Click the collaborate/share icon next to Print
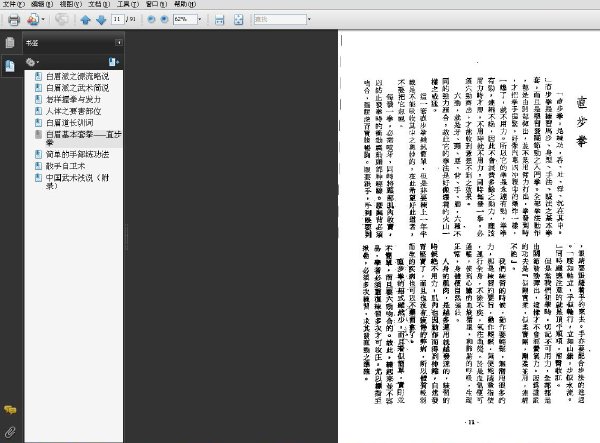Screen dimensions: 600x443 tap(33, 19)
